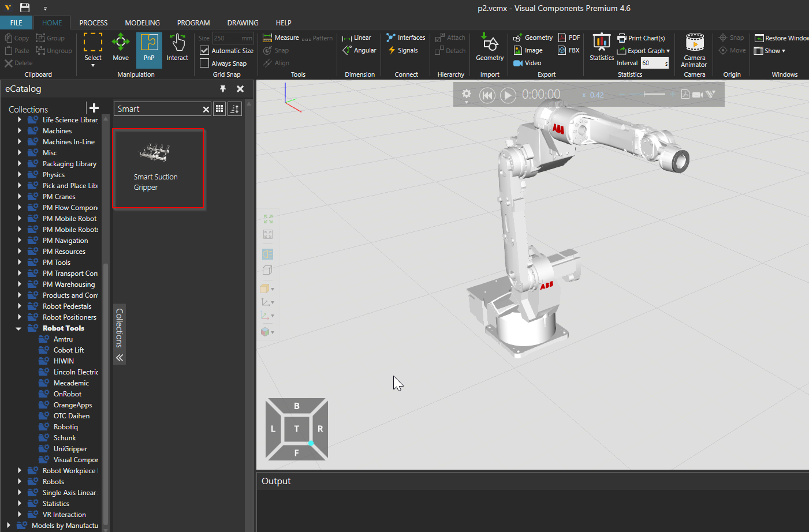
Task: Open the FILE menu
Action: tap(16, 23)
